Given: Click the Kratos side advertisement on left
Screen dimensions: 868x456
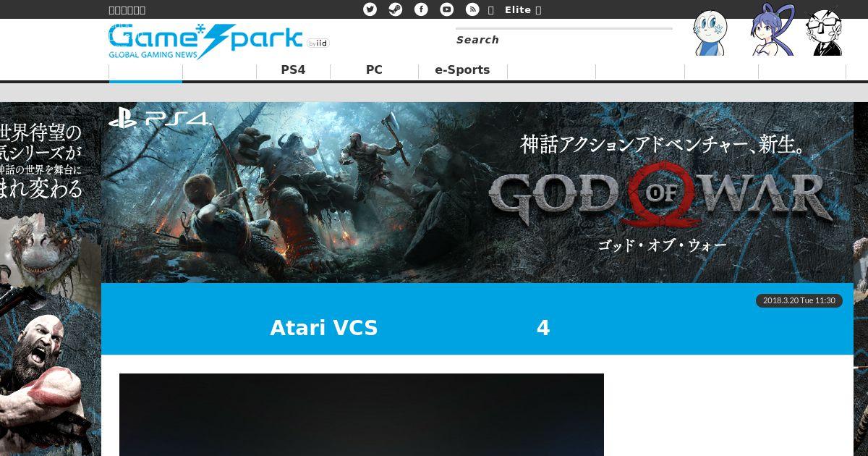Looking at the screenshot, I should [x=51, y=279].
